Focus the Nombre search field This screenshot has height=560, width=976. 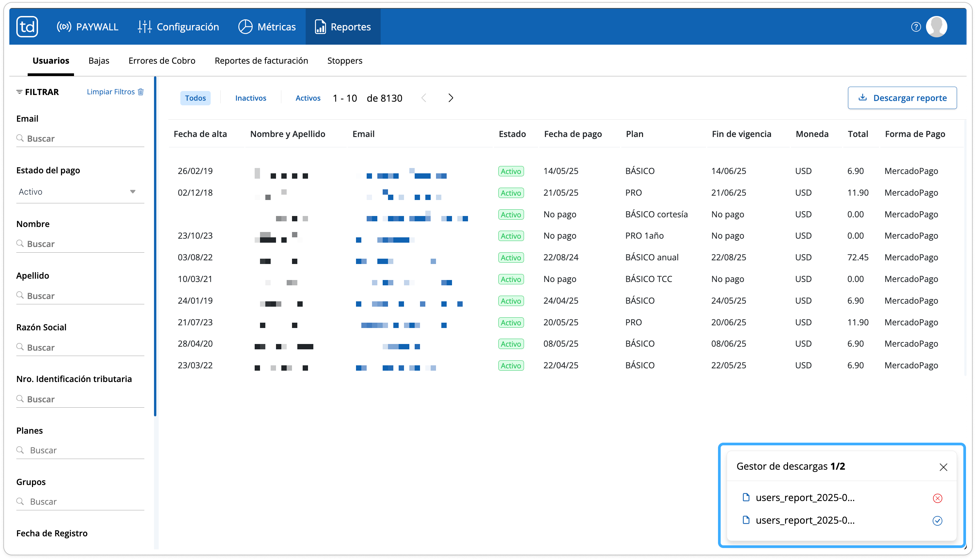(80, 244)
